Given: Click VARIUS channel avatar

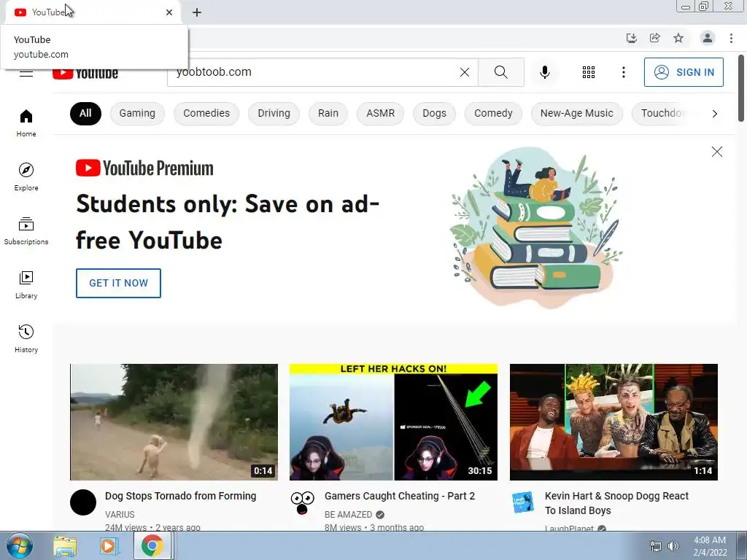Looking at the screenshot, I should pyautogui.click(x=83, y=502).
